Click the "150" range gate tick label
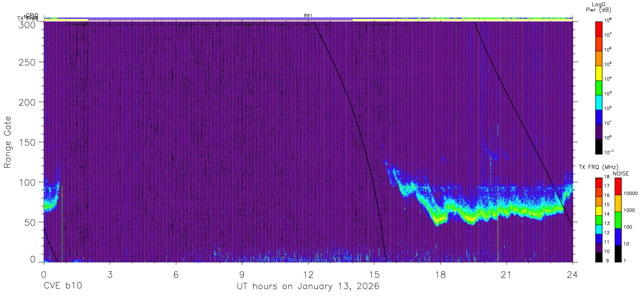The height and width of the screenshot is (297, 644). pyautogui.click(x=28, y=142)
